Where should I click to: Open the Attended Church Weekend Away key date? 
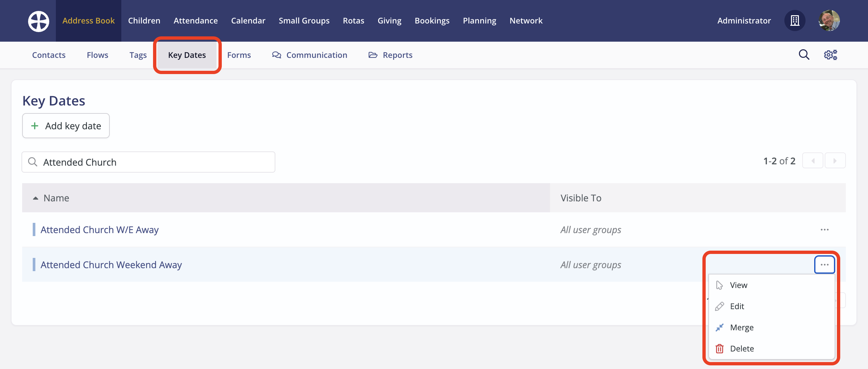pyautogui.click(x=111, y=265)
